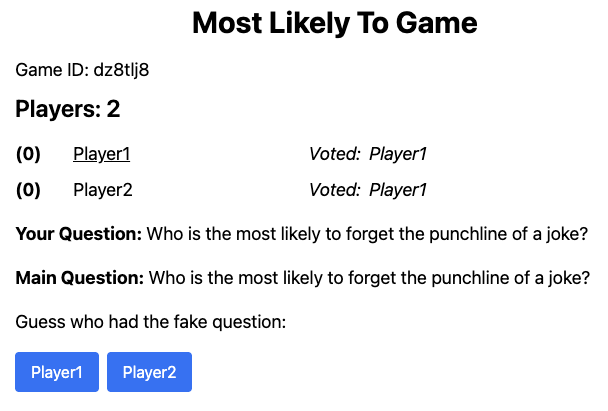
Task: Click the word Voted: in Player1's row
Action: click(x=335, y=154)
